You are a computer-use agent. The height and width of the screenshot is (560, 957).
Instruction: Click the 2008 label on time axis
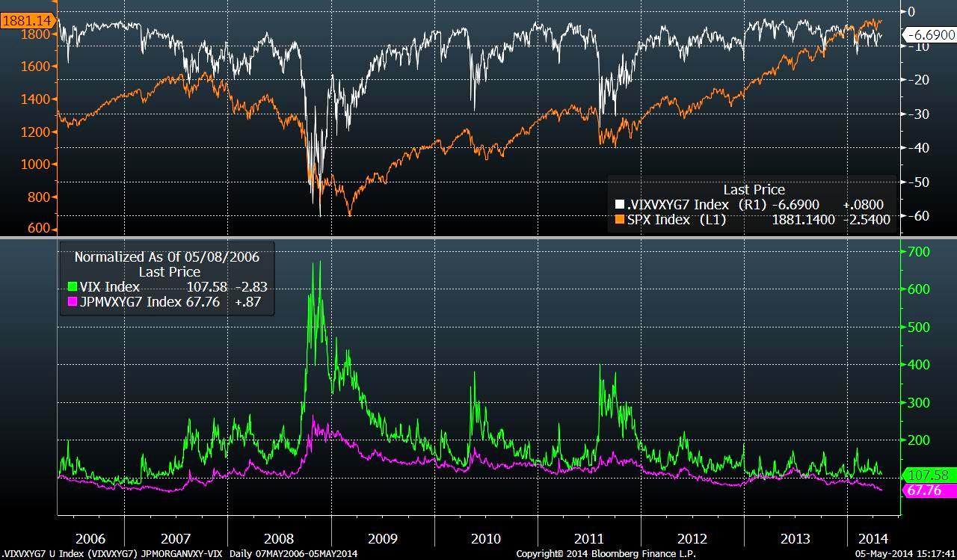pos(279,538)
